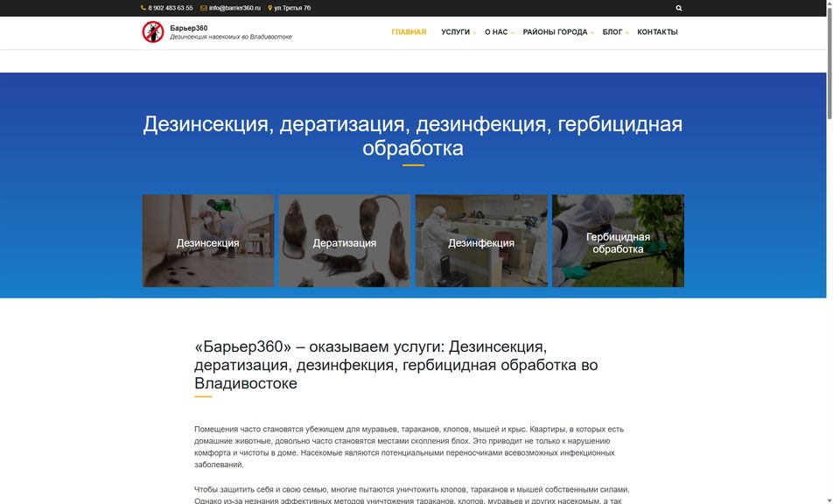833x504 pixels.
Task: Call phone number 8 902 483 63 55
Action: (170, 8)
